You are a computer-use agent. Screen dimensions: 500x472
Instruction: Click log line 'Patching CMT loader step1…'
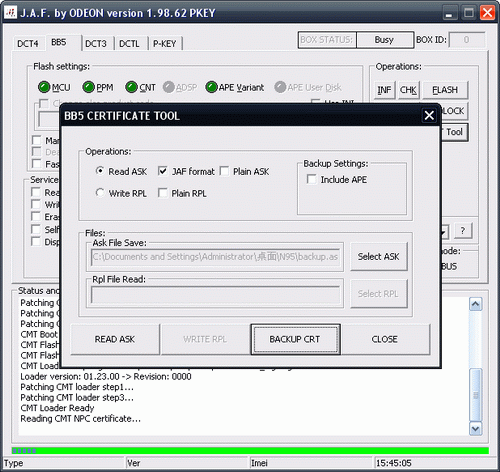pos(77,387)
